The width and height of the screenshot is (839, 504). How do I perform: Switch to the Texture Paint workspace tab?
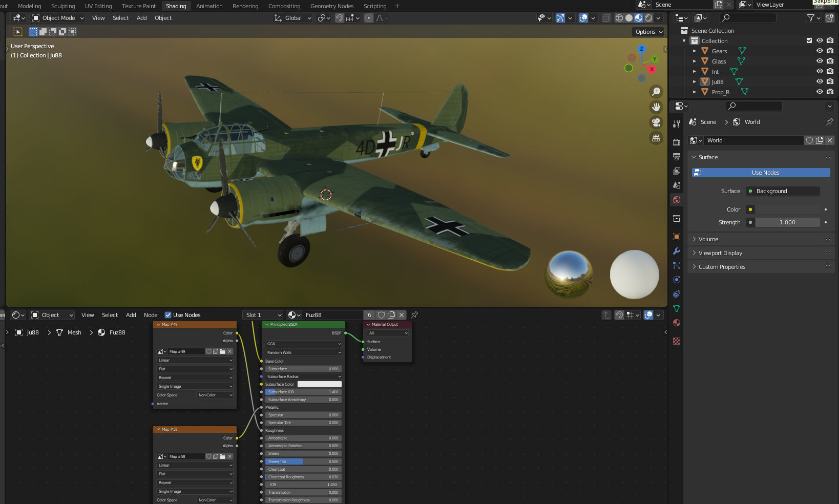click(x=138, y=6)
